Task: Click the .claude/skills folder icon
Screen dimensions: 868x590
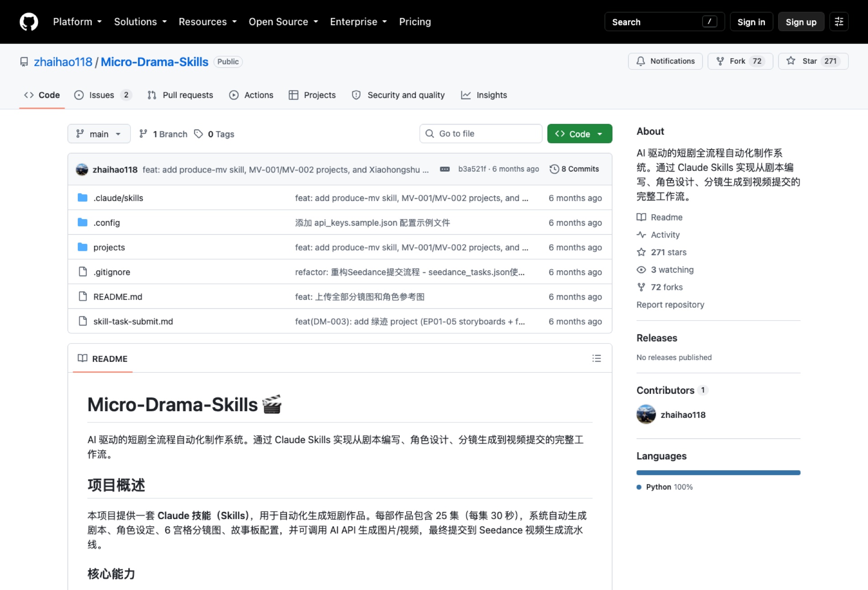Action: pyautogui.click(x=82, y=198)
